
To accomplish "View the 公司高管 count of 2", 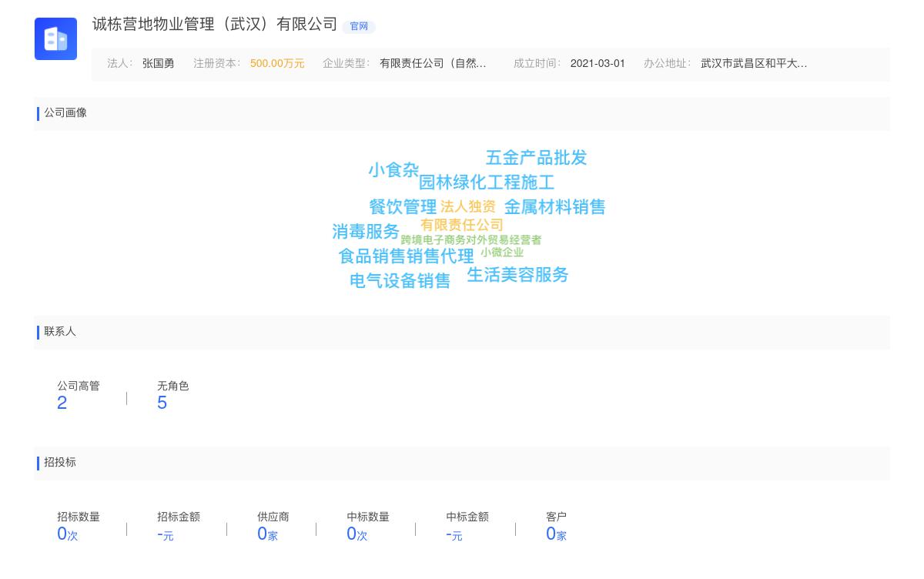I will point(79,394).
